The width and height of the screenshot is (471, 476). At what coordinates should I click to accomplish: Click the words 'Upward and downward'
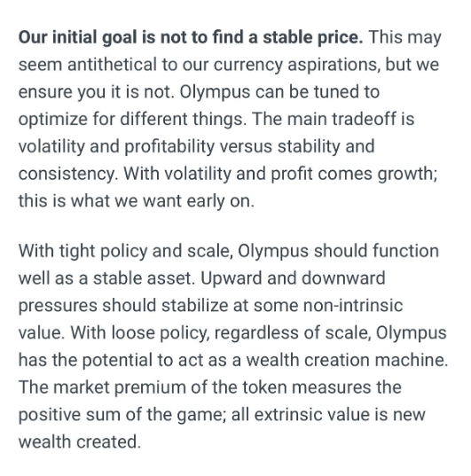[x=293, y=278]
